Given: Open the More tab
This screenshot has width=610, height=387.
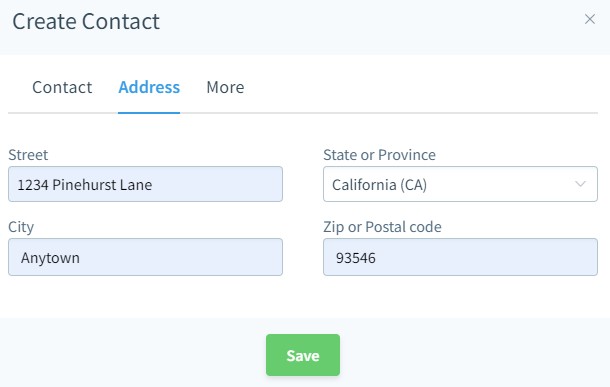Looking at the screenshot, I should [225, 87].
